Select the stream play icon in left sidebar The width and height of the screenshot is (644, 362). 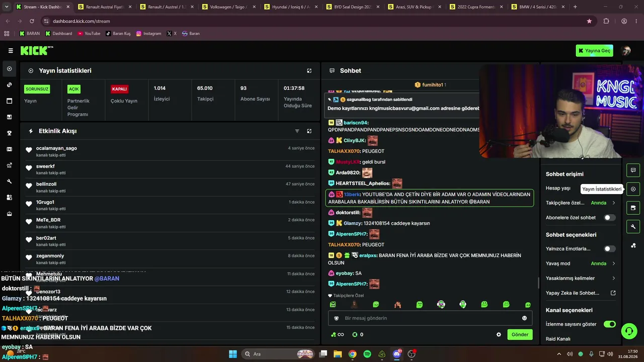pyautogui.click(x=10, y=69)
